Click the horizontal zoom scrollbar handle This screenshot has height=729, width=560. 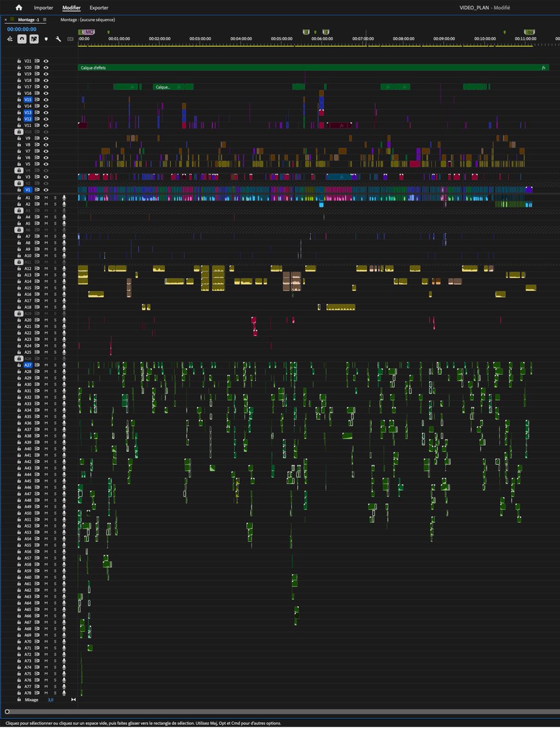pos(7,711)
